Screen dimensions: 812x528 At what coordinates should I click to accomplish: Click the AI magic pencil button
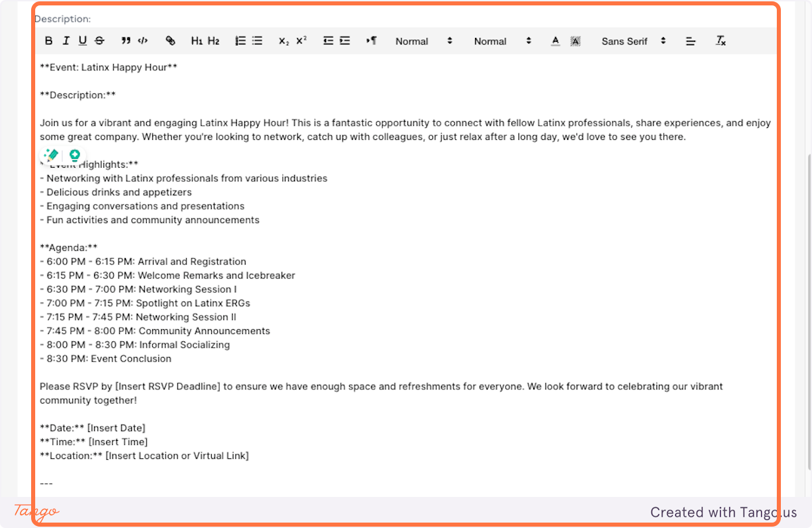[51, 155]
